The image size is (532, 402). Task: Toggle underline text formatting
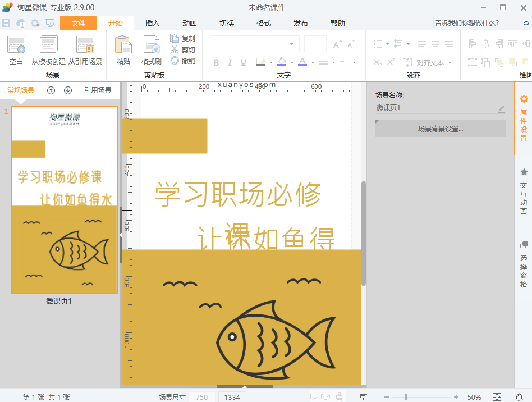point(244,62)
